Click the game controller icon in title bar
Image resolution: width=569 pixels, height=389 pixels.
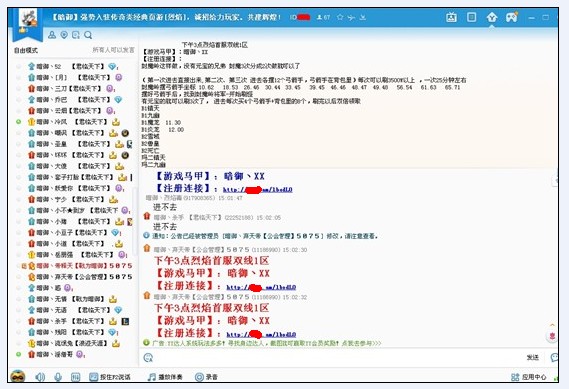(512, 17)
